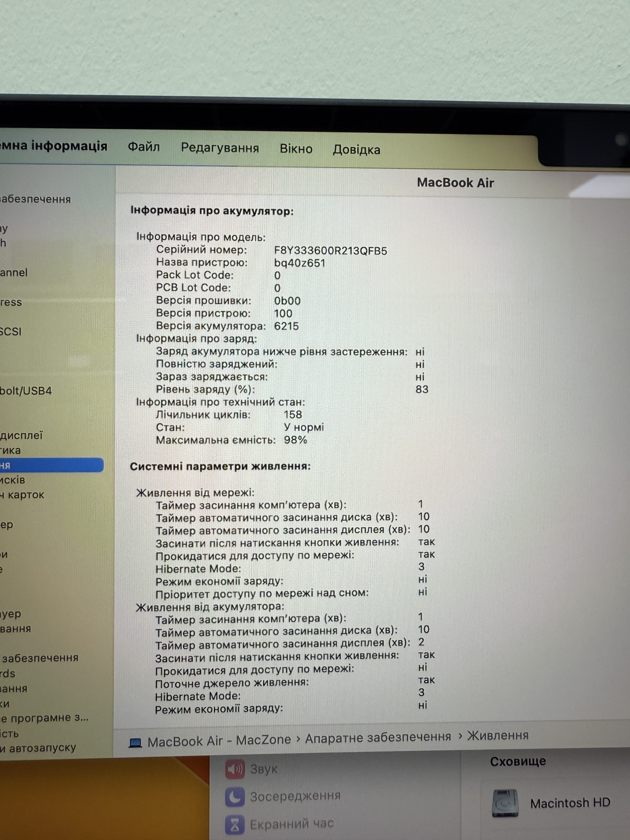The width and height of the screenshot is (630, 840).
Task: Click Інформація про заряд label
Action: 197,338
